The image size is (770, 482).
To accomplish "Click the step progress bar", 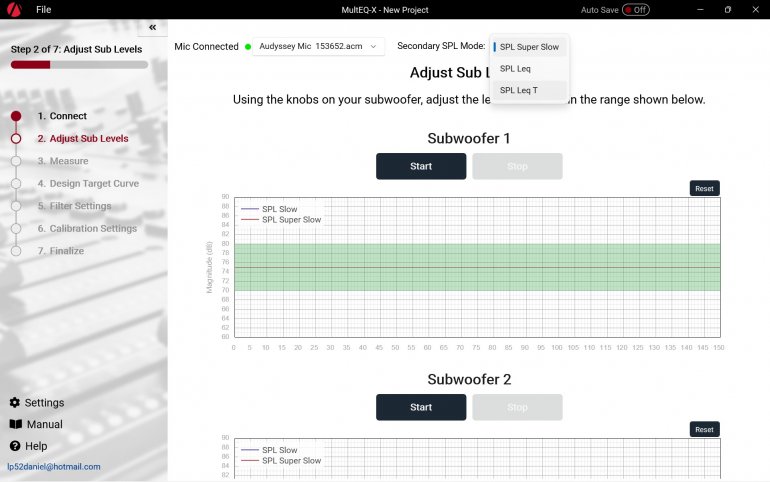I will click(x=79, y=65).
